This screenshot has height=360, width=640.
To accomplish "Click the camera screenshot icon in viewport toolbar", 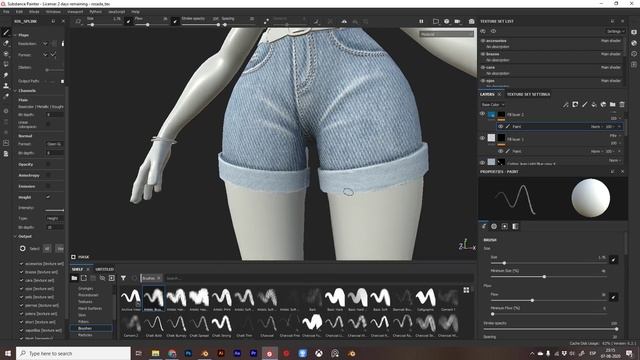I will click(471, 21).
